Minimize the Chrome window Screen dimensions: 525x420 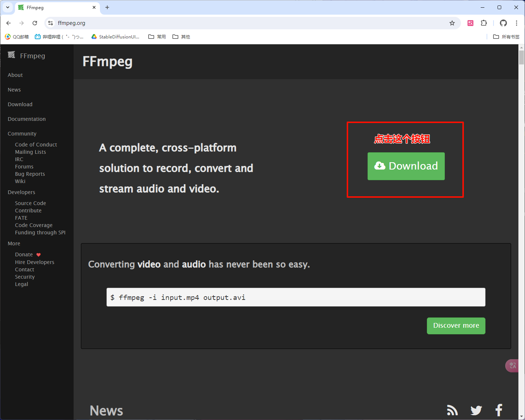tap(483, 7)
